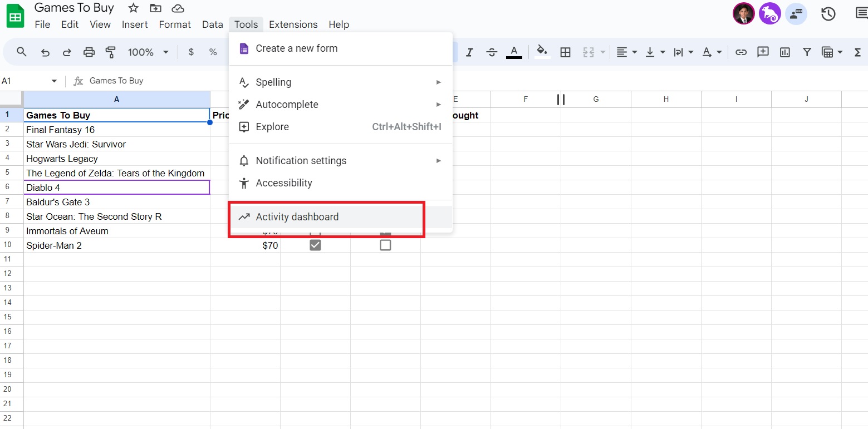
Task: Select cell Hogwarts Legacy
Action: pyautogui.click(x=117, y=159)
